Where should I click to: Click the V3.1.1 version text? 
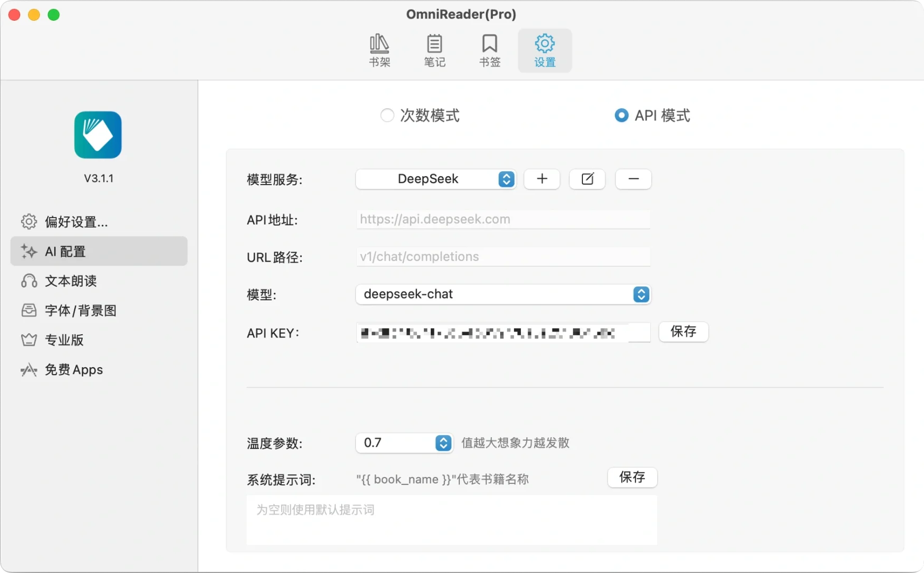(99, 178)
